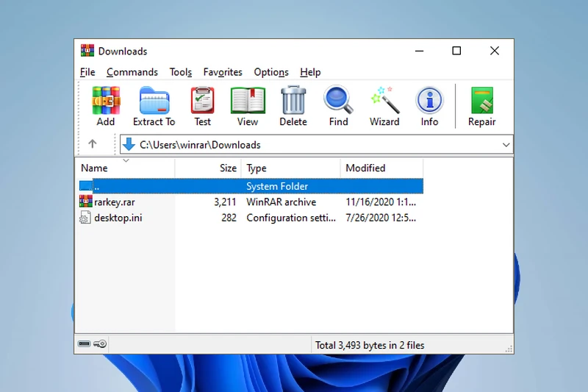This screenshot has height=392, width=588.
Task: Click the drive icon in status bar
Action: [x=85, y=343]
